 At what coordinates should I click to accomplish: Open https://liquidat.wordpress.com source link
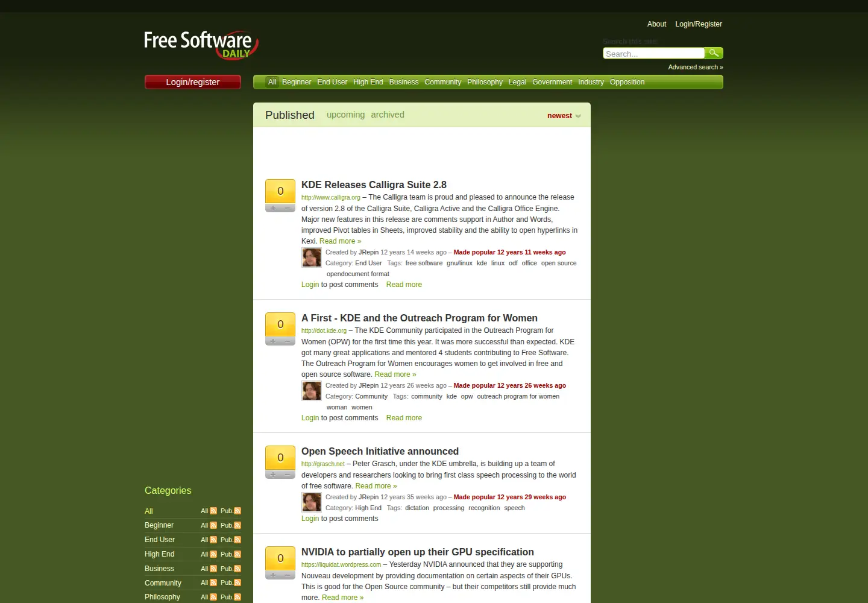[341, 564]
